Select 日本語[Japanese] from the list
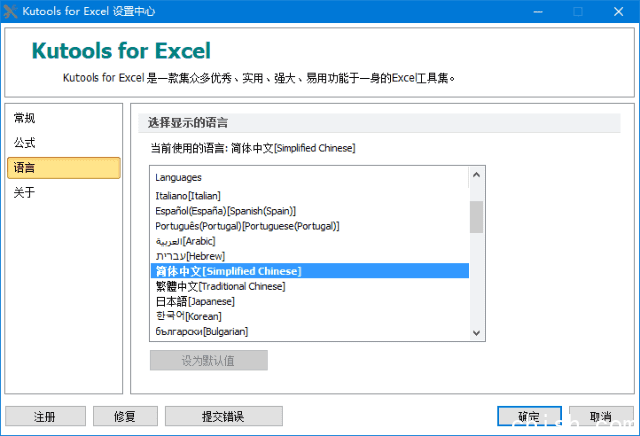The image size is (640, 436). 195,301
